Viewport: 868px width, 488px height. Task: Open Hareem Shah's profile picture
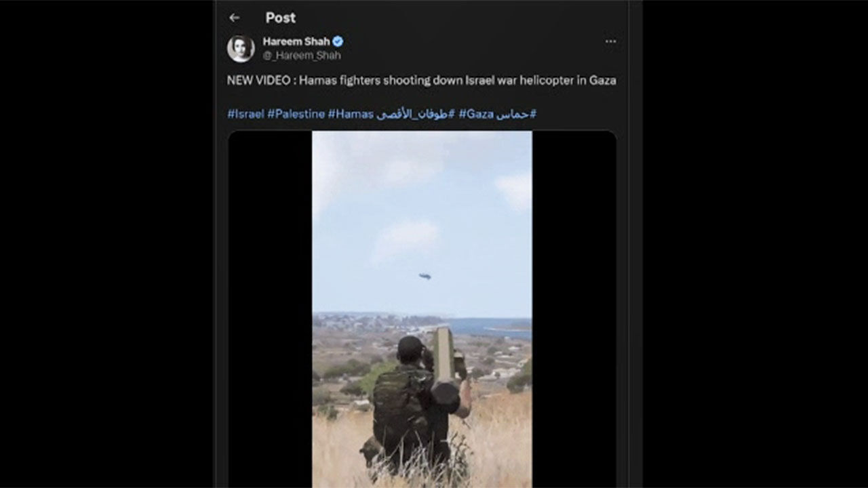point(241,48)
